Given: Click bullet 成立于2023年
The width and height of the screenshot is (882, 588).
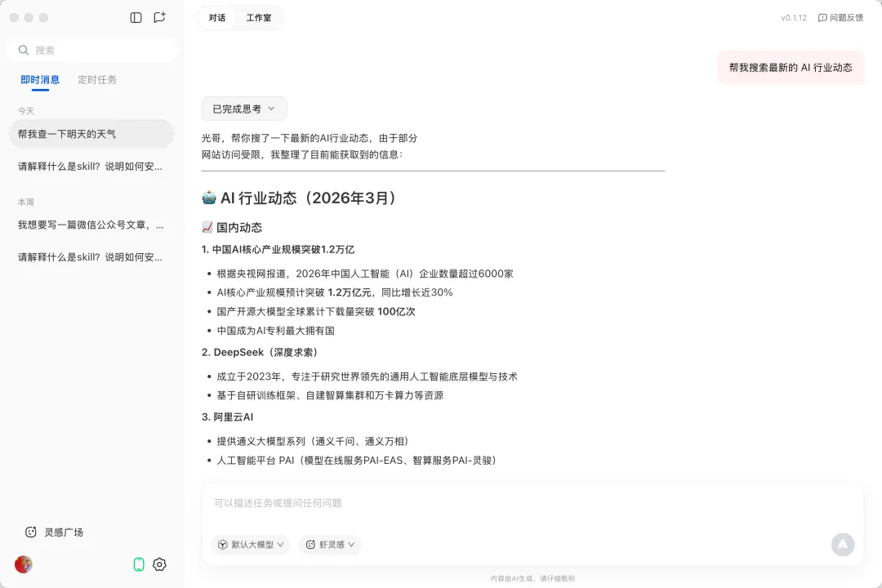Looking at the screenshot, I should point(367,376).
